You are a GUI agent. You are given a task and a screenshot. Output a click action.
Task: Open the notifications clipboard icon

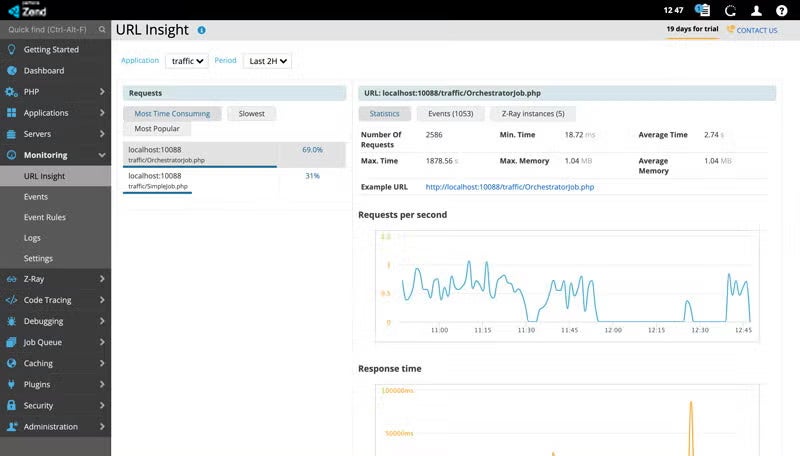point(702,10)
